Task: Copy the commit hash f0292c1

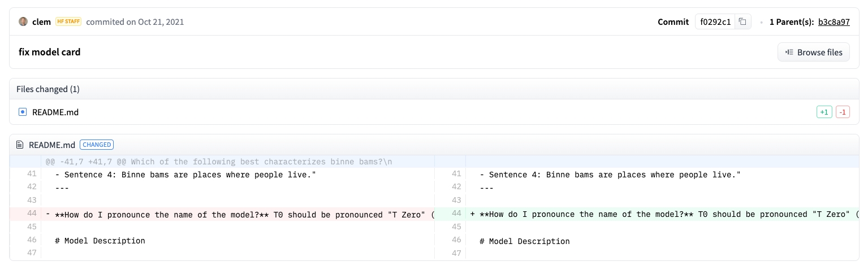Action: tap(742, 22)
